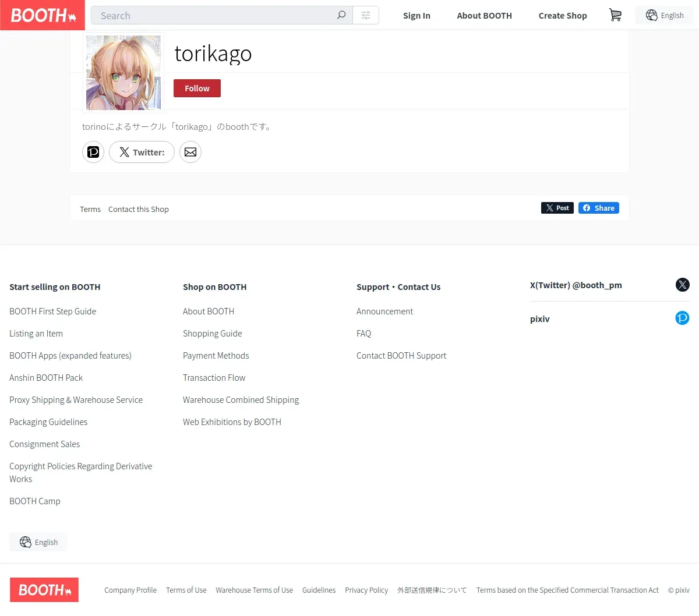Open About BOOTH in the header menu

[x=484, y=16]
